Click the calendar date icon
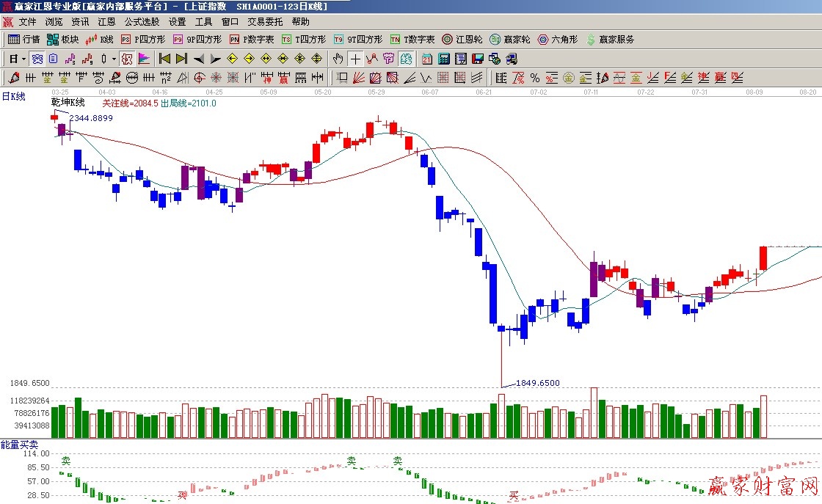Screen dimensions: 822x504 427,59
